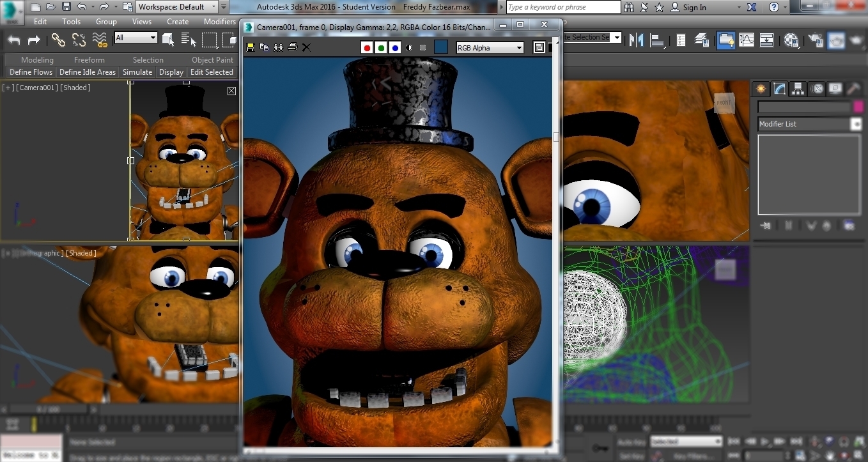Click the Mirror tool in main toolbar
Image resolution: width=868 pixels, height=462 pixels.
[636, 40]
